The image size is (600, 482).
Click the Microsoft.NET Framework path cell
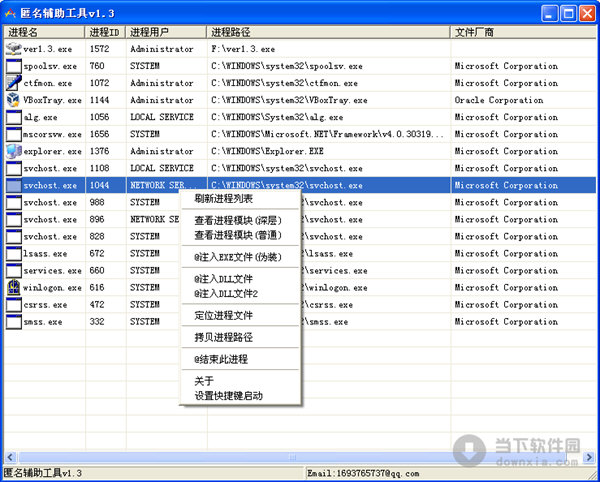coord(328,134)
